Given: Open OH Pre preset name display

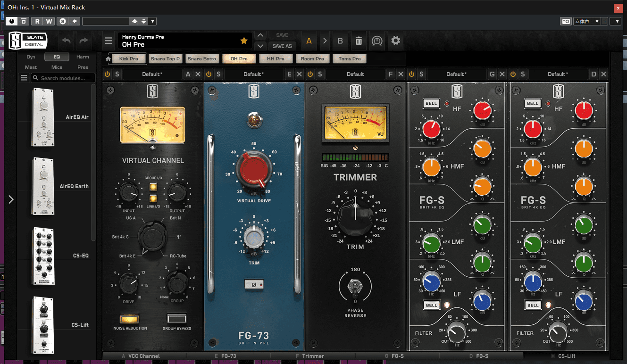Looking at the screenshot, I should click(185, 41).
